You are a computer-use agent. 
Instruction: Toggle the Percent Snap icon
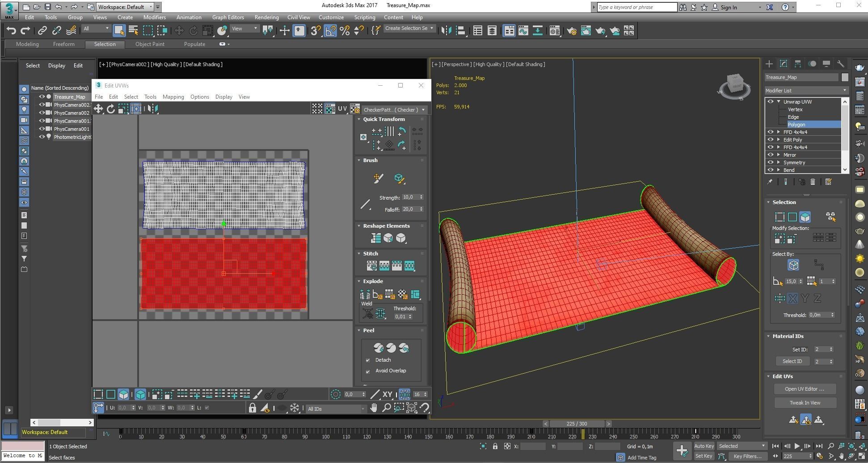coord(344,30)
